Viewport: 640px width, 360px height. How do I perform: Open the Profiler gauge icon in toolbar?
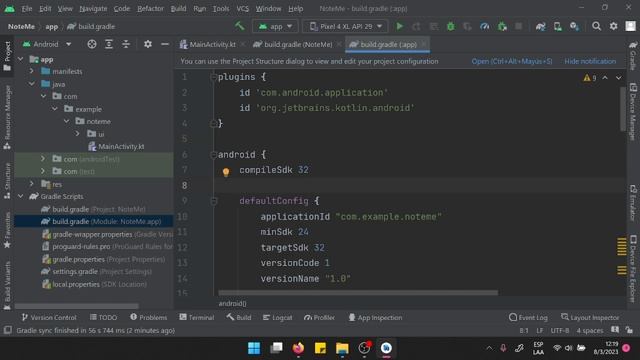click(x=484, y=26)
